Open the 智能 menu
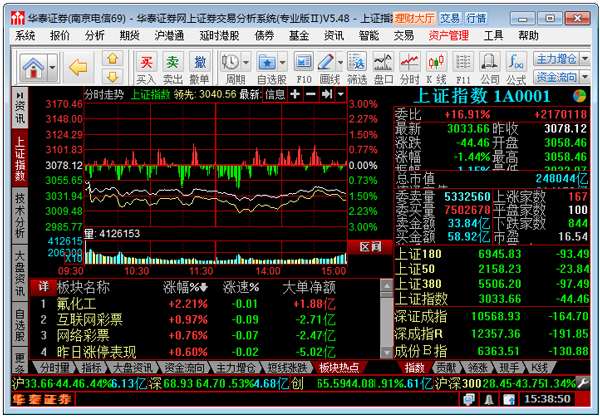The width and height of the screenshot is (600, 417). tap(369, 36)
